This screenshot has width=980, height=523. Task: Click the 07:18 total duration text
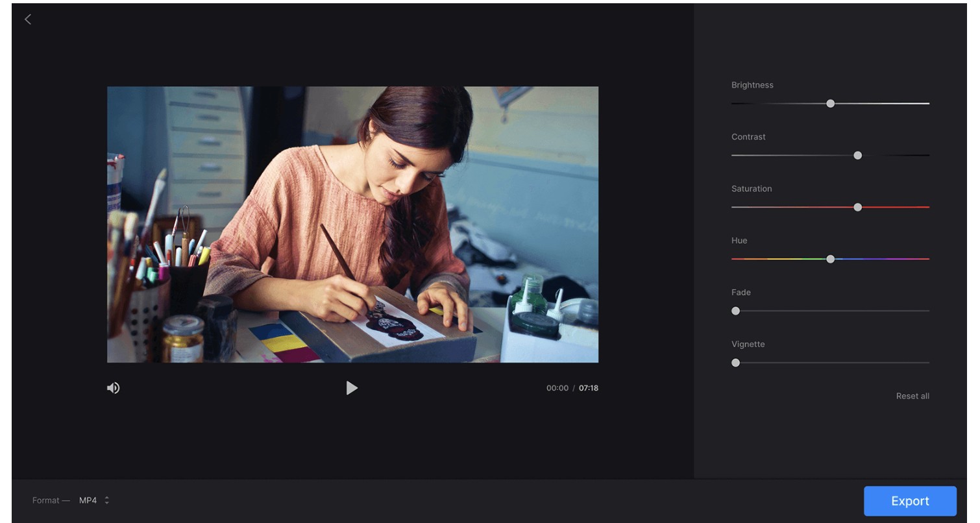coord(589,388)
